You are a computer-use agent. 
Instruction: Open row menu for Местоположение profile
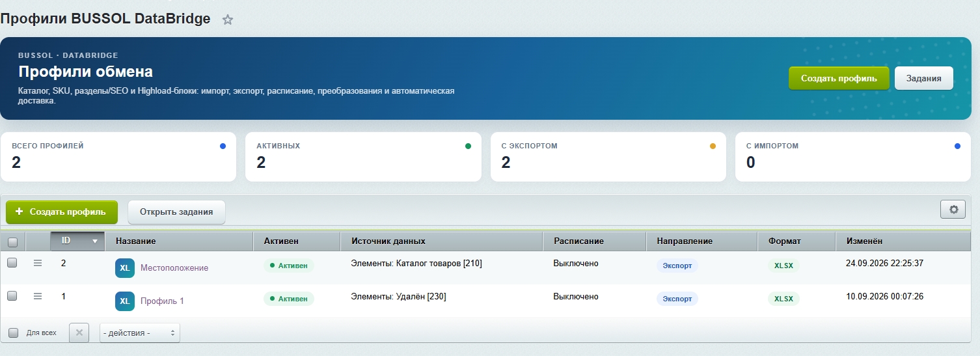(x=38, y=263)
